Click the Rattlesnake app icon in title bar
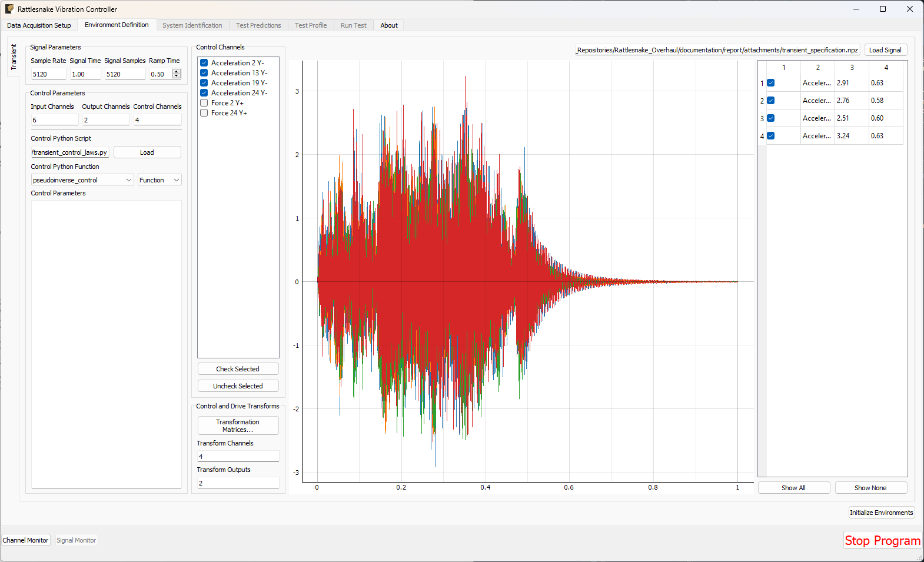 point(9,9)
